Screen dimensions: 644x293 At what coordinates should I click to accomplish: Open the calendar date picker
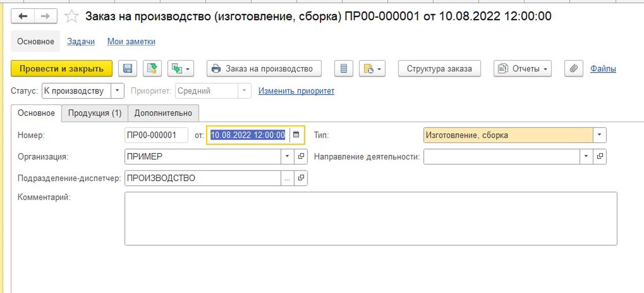coord(296,135)
